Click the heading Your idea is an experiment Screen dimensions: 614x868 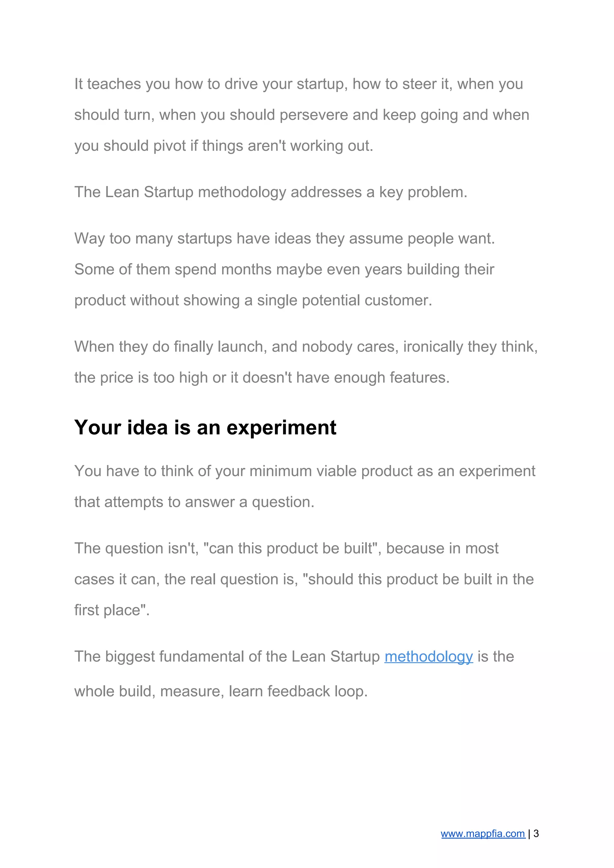205,428
